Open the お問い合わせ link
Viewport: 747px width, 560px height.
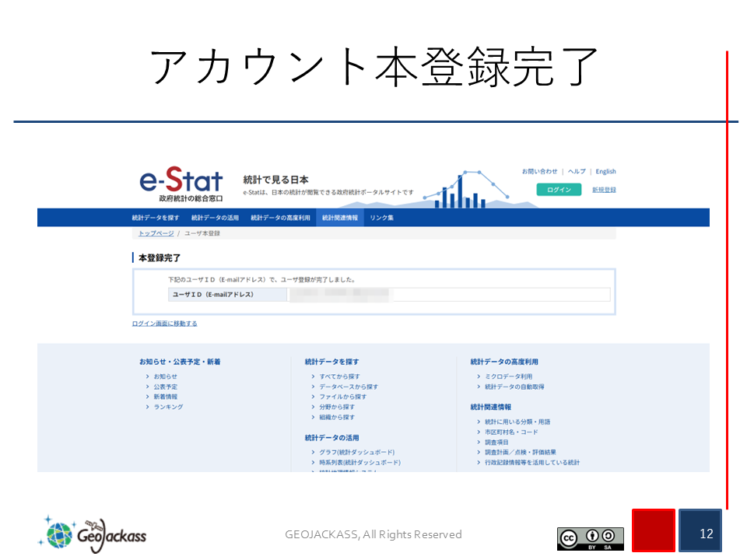pos(539,171)
